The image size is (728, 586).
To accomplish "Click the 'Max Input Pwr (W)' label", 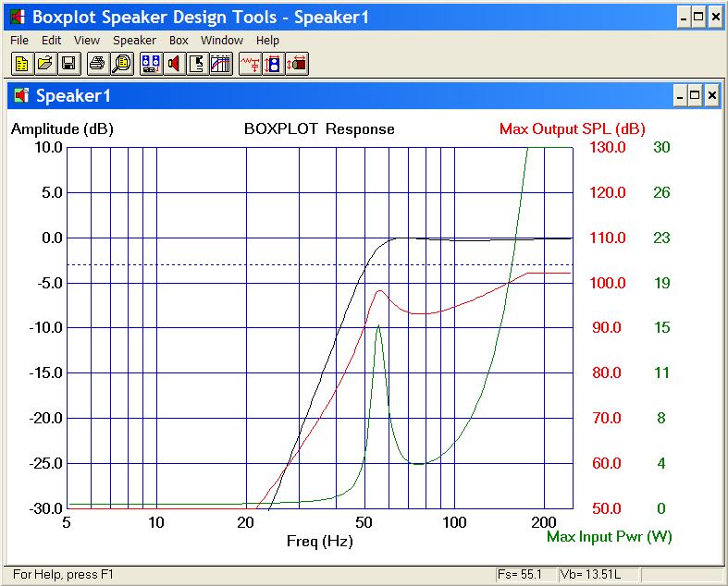I will pos(610,537).
